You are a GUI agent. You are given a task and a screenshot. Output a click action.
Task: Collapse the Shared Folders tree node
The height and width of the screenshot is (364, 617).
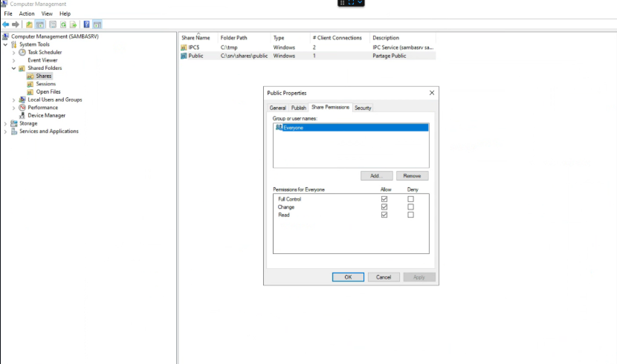13,68
